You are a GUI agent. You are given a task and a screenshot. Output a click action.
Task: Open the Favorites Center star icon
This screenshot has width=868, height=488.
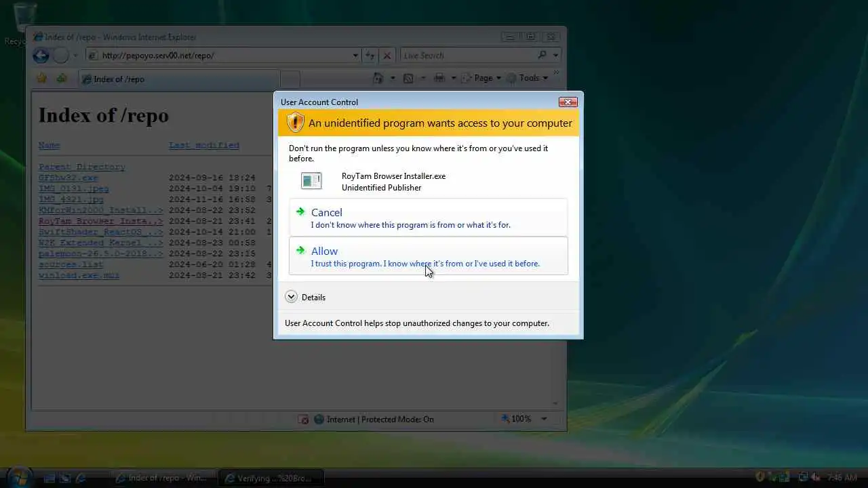tap(42, 79)
